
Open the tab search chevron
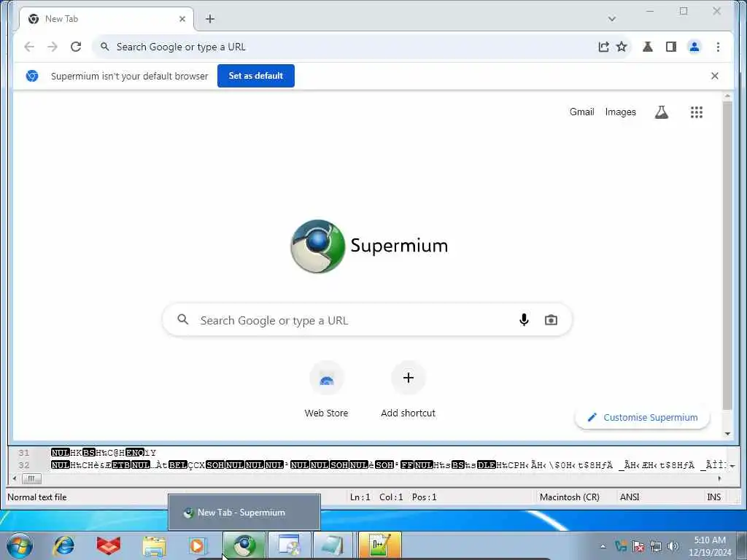[612, 19]
